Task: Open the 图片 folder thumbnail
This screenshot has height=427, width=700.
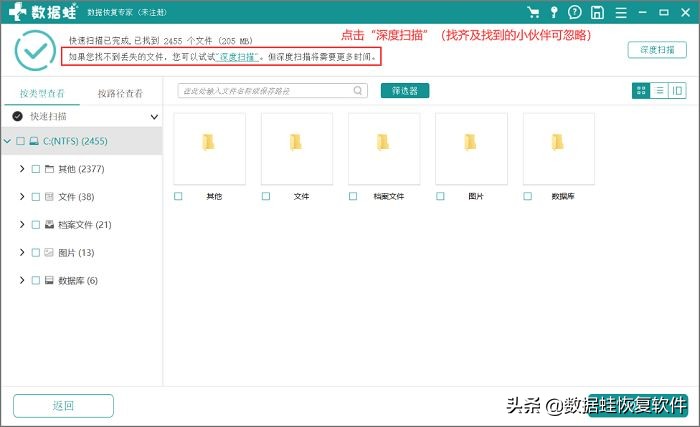Action: pos(471,148)
